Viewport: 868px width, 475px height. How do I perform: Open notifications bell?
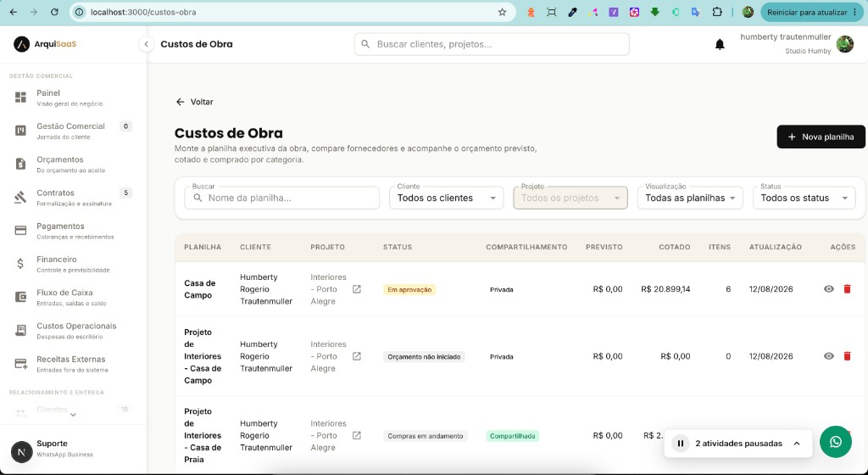tap(720, 44)
